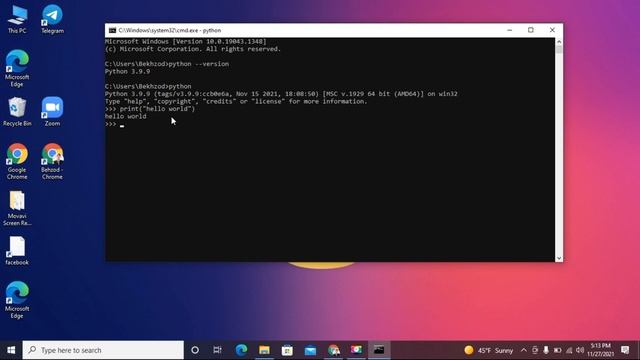Screen dimensions: 640x360
Task: Select the Google Chrome desktop icon
Action: tap(17, 161)
